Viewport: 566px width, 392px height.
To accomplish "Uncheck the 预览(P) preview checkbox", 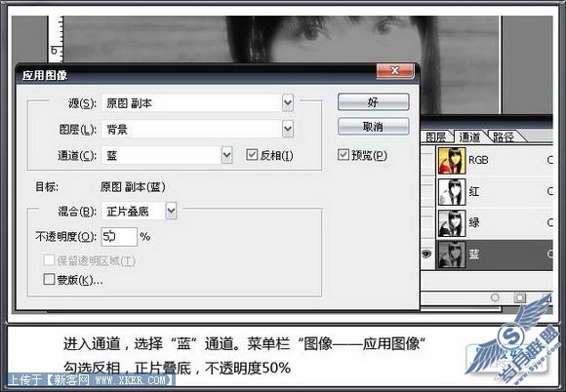I will (343, 155).
